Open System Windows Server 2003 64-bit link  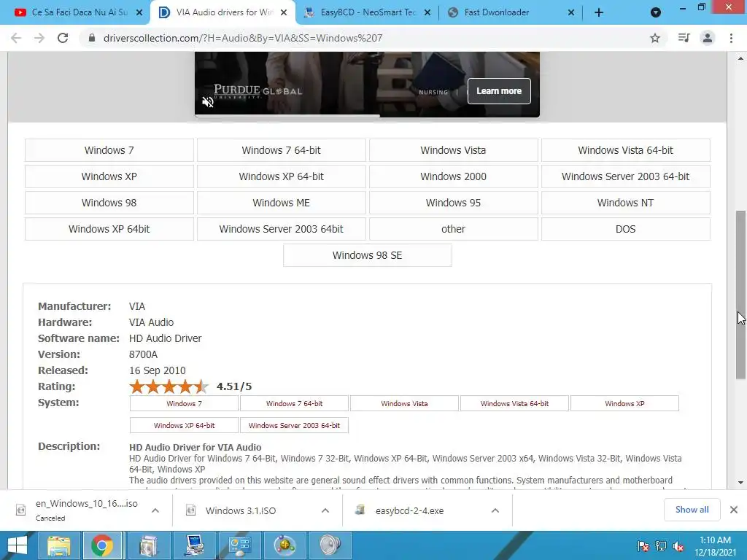click(x=294, y=425)
